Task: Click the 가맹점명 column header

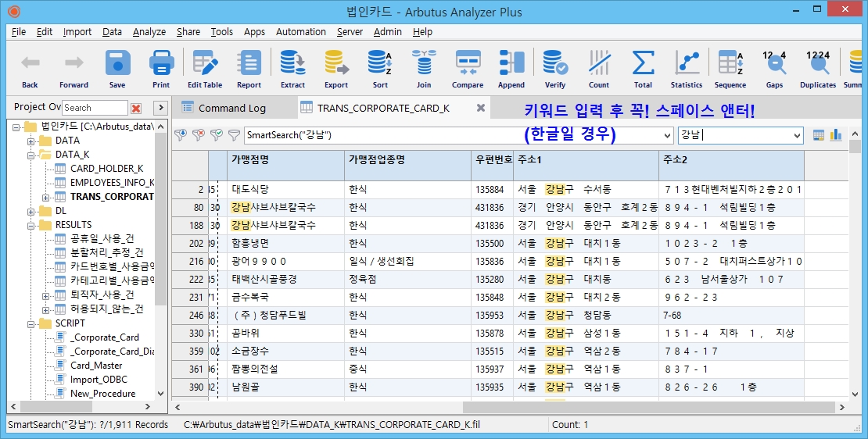Action: 285,165
